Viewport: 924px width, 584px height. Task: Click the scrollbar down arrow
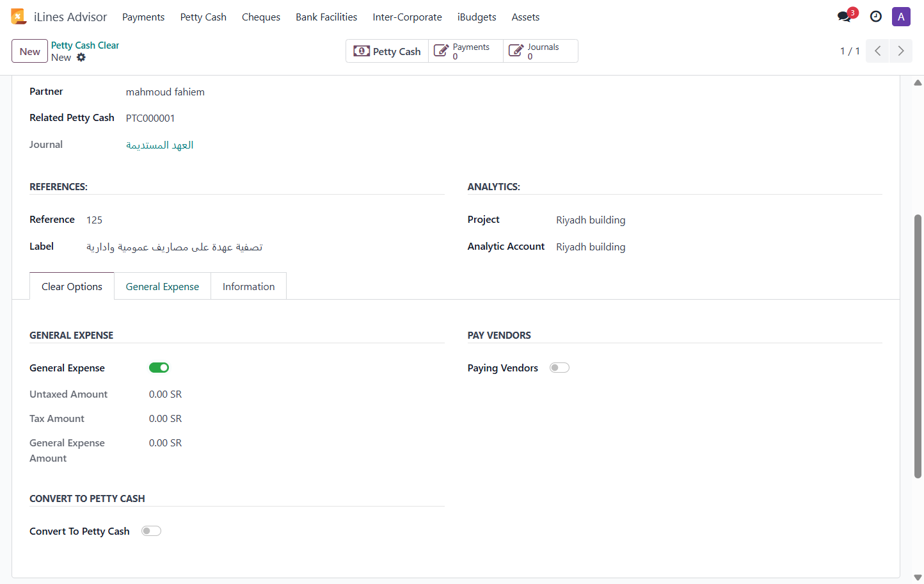point(918,577)
